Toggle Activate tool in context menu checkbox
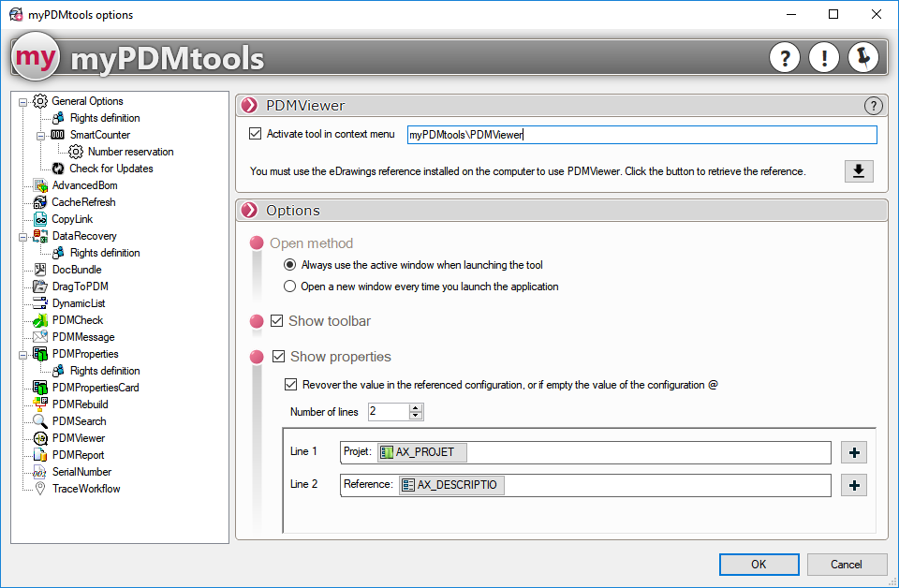 coord(256,134)
